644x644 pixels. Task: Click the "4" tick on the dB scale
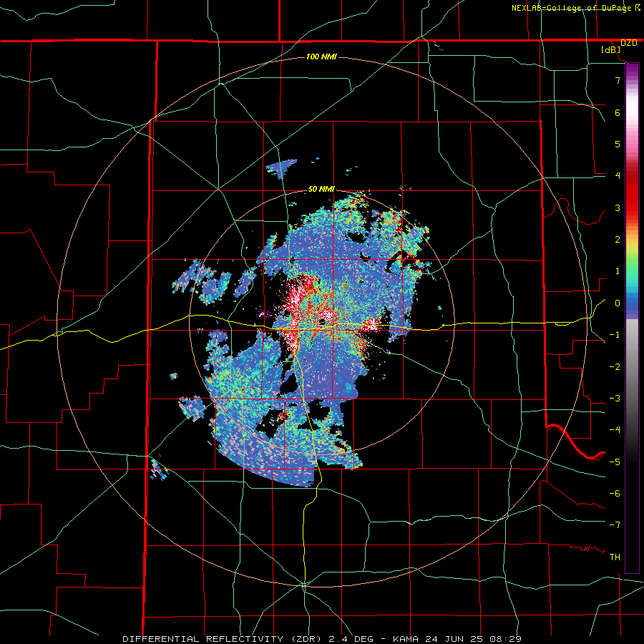point(618,176)
